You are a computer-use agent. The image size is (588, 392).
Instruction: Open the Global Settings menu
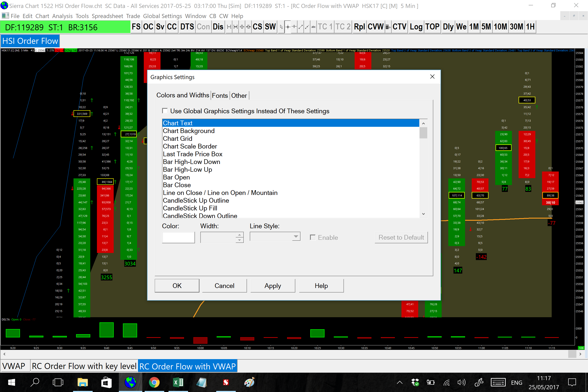[x=162, y=16]
